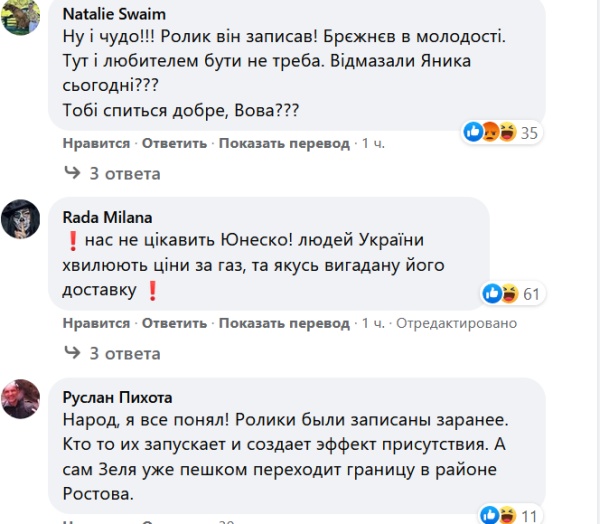This screenshot has height=524, width=600.
Task: Show translation of Natalie Swaim's comment
Action: click(x=284, y=143)
